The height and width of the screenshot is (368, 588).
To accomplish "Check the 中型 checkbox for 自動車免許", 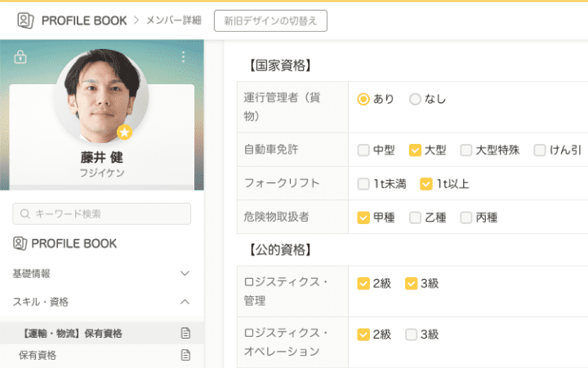I will click(x=363, y=150).
